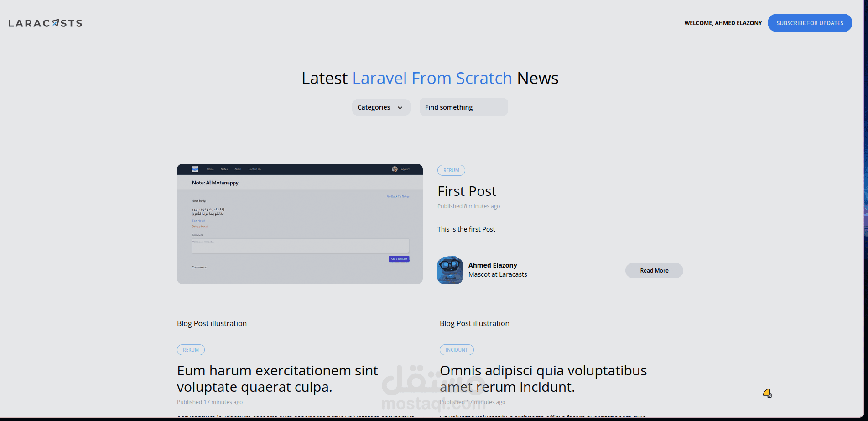868x421 pixels.
Task: Select the INCIDUNT category tag
Action: (457, 350)
